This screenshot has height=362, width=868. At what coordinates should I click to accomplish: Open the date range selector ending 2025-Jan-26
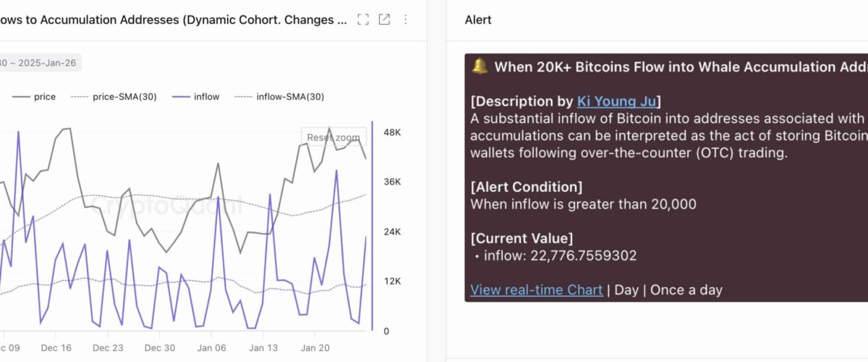tap(40, 62)
